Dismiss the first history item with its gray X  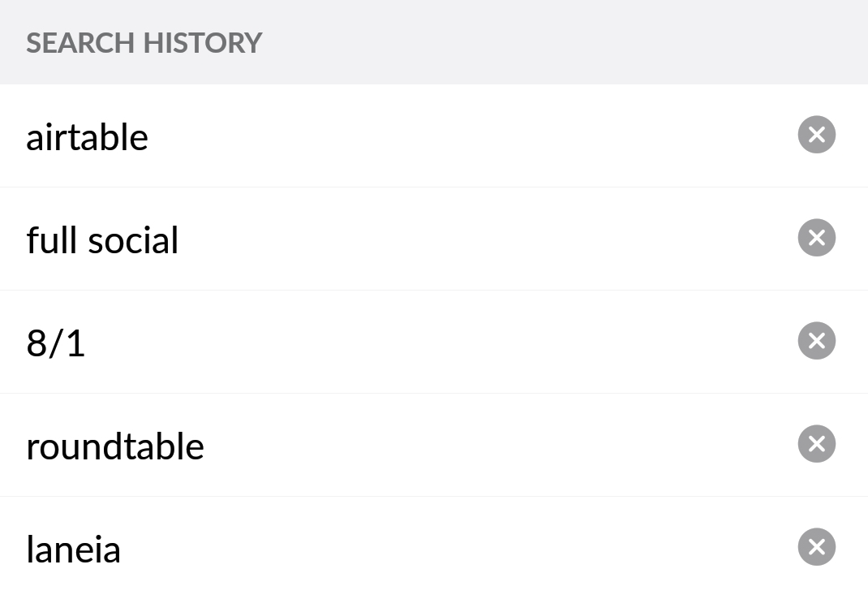pyautogui.click(x=817, y=135)
